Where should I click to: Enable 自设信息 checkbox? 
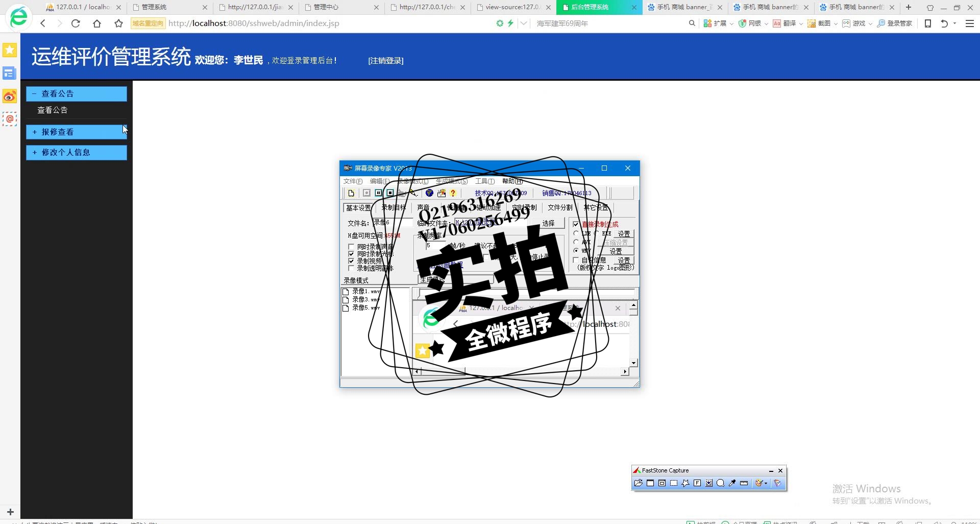(x=576, y=260)
